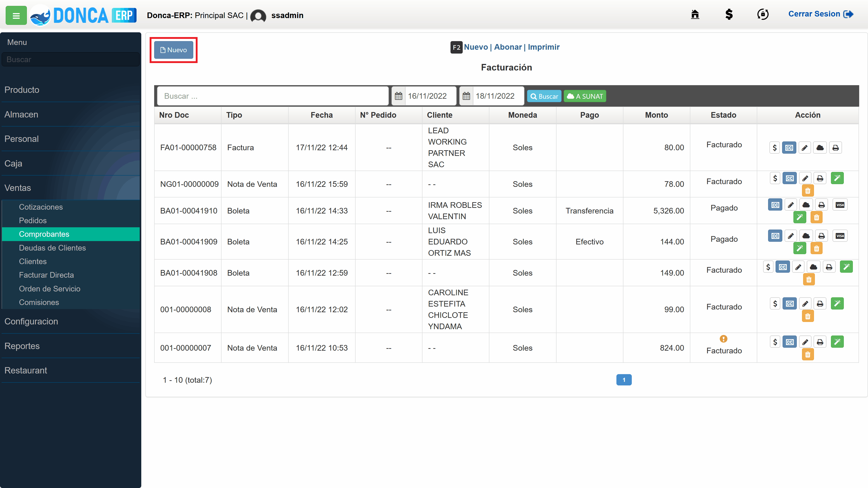Click the blue Nuevo button

pyautogui.click(x=174, y=50)
